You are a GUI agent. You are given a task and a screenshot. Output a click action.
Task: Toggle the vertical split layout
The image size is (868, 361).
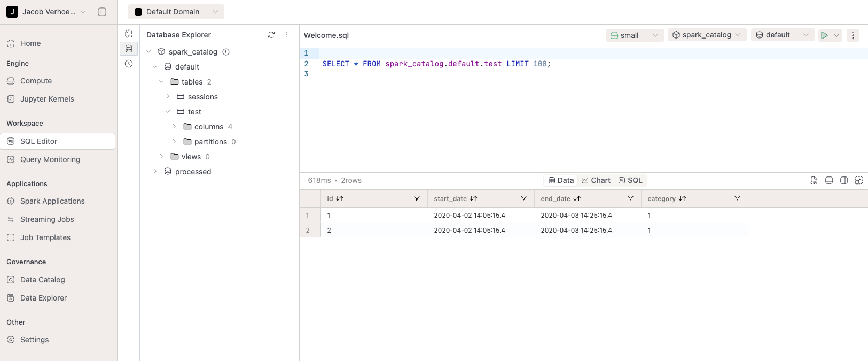[x=843, y=180]
